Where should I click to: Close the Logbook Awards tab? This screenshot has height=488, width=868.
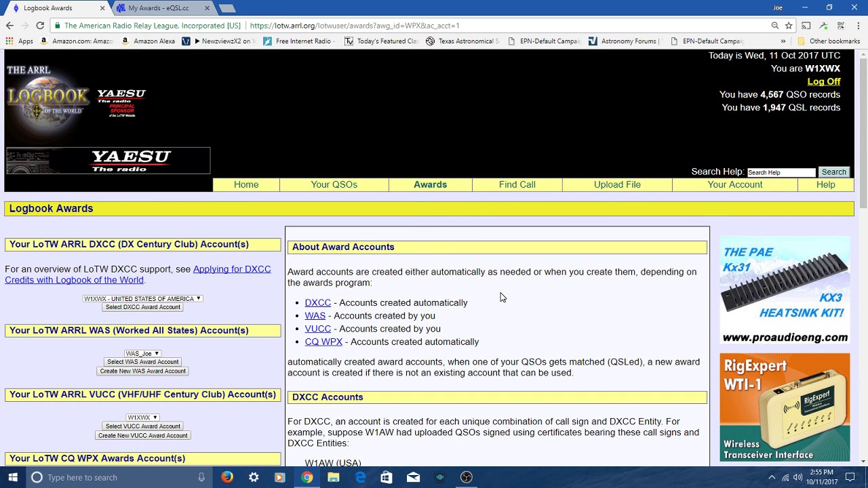click(x=102, y=8)
